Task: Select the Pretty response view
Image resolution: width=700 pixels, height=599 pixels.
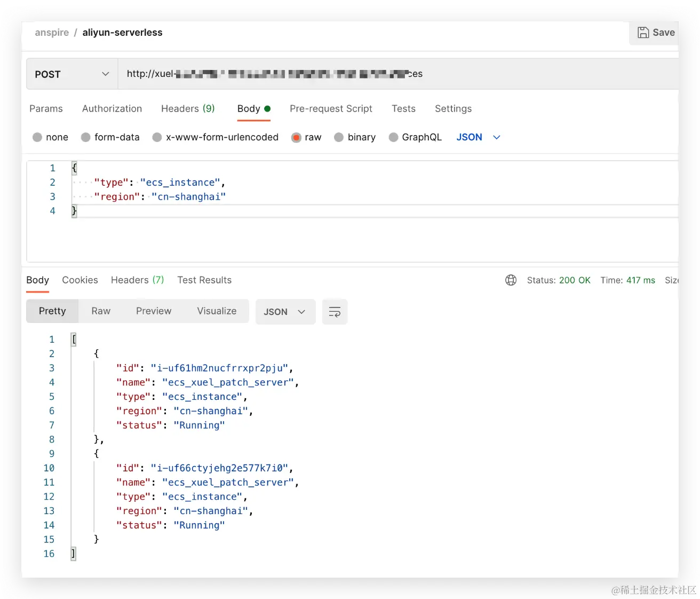Action: 52,311
